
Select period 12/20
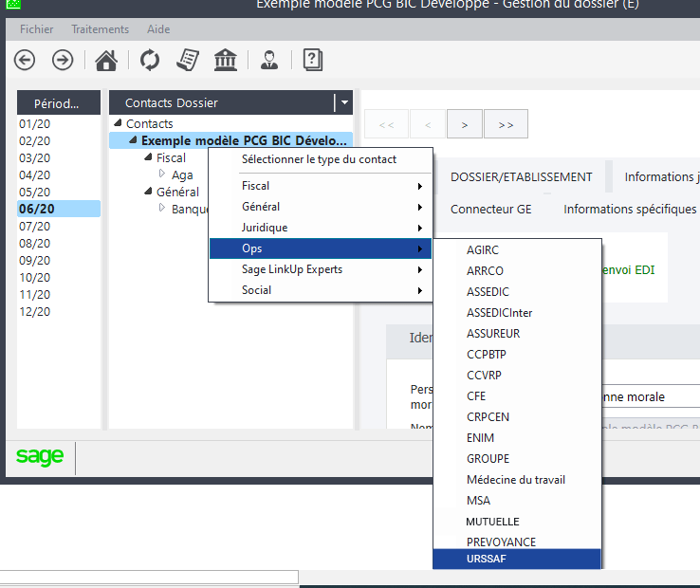[59, 312]
